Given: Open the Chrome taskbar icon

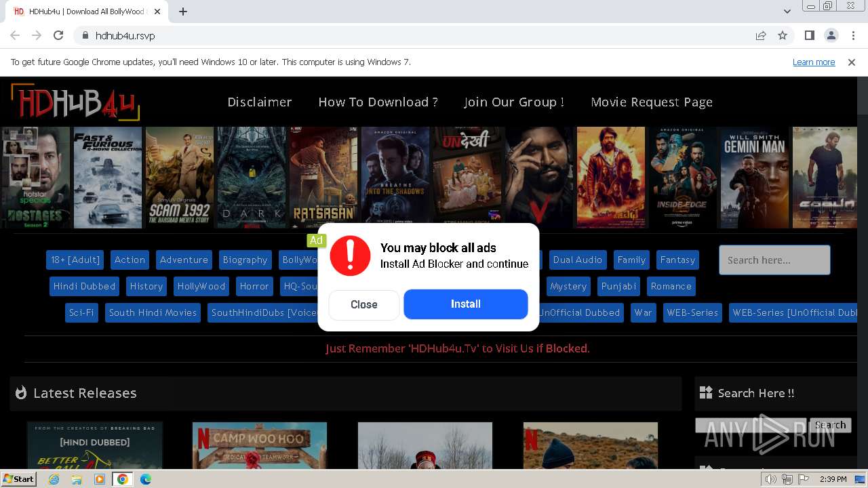Looking at the screenshot, I should pos(123,479).
